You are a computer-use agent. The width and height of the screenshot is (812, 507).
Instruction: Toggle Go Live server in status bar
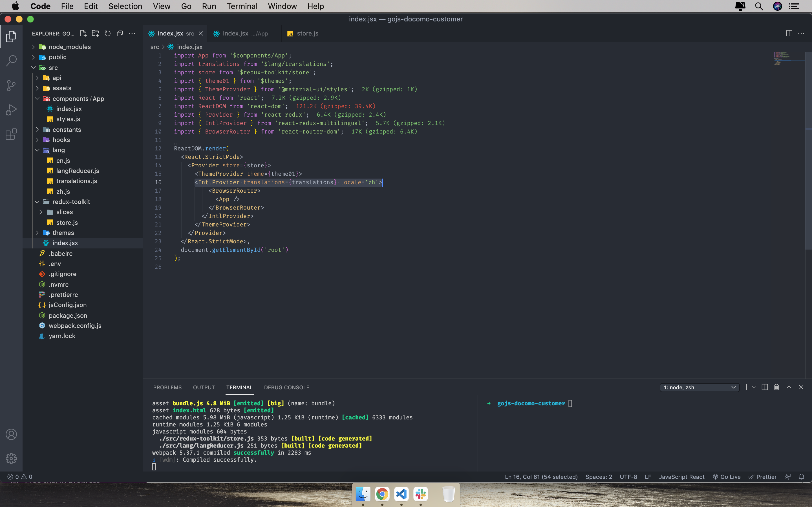pyautogui.click(x=727, y=477)
